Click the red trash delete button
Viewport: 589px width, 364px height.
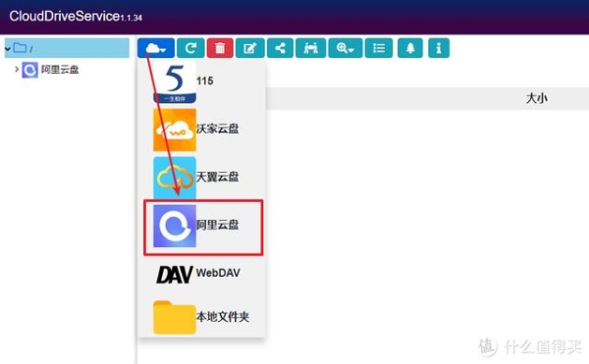pyautogui.click(x=220, y=48)
